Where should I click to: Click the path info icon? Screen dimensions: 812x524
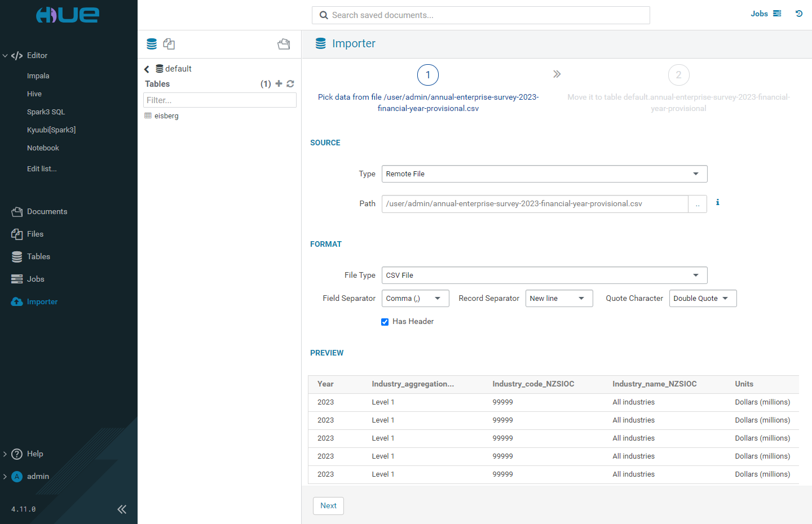tap(717, 202)
